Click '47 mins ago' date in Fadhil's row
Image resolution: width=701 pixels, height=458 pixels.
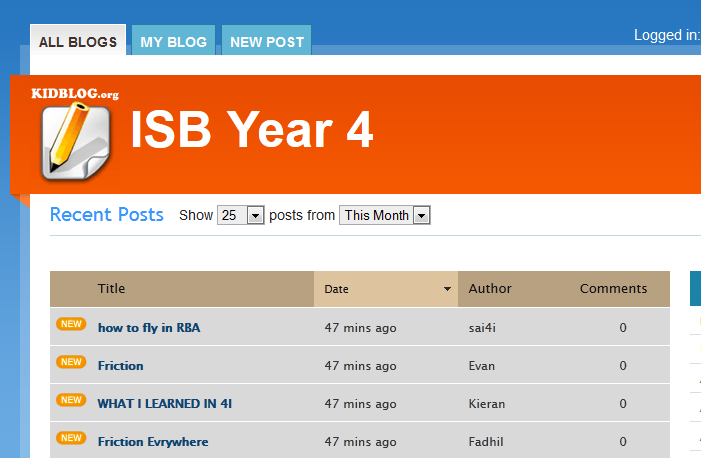click(x=360, y=442)
